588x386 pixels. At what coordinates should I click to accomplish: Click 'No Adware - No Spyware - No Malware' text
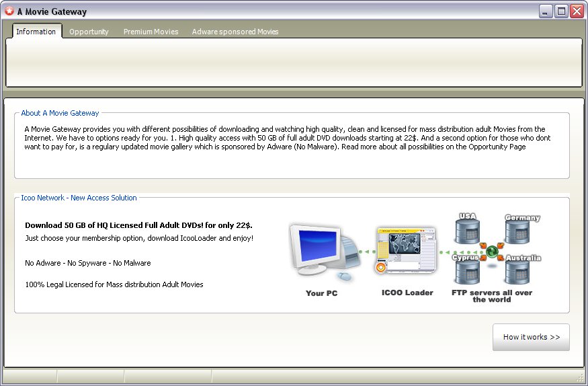click(x=88, y=263)
